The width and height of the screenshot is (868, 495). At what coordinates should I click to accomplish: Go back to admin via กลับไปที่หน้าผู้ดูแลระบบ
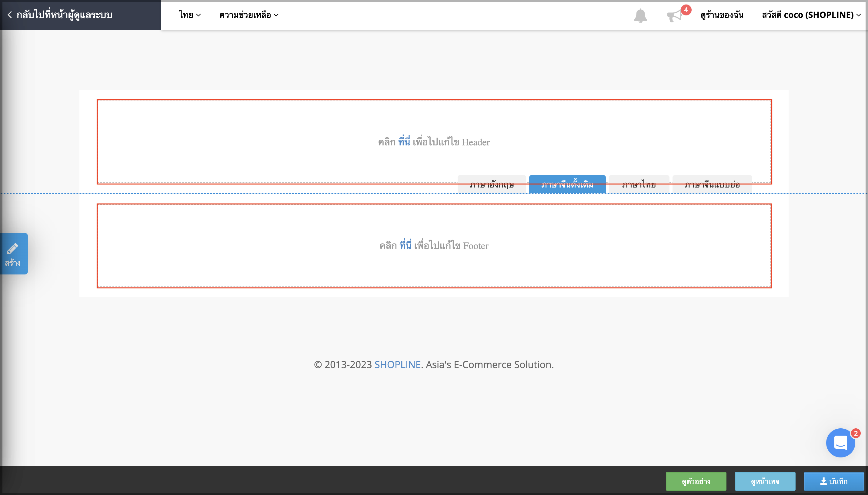pyautogui.click(x=60, y=15)
